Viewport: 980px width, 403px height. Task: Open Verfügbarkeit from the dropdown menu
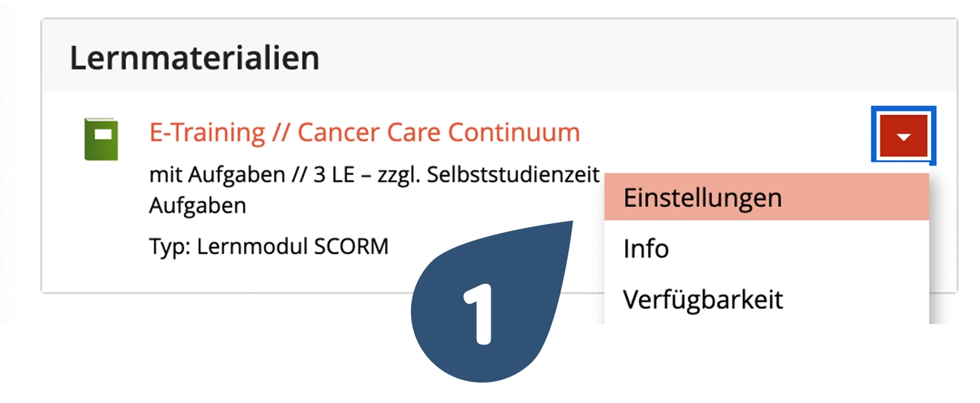pyautogui.click(x=703, y=299)
